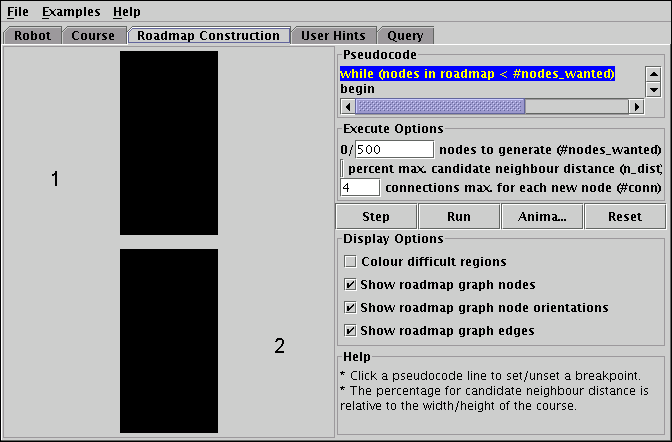Toggle Colour difficult regions checkbox
This screenshot has height=442, width=672.
pos(350,262)
